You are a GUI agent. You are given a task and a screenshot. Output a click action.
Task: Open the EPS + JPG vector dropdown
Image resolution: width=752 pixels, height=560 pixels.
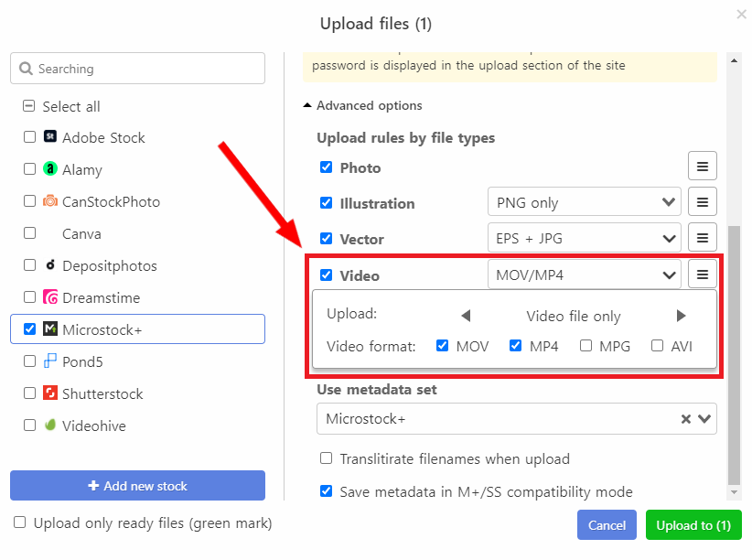click(585, 238)
